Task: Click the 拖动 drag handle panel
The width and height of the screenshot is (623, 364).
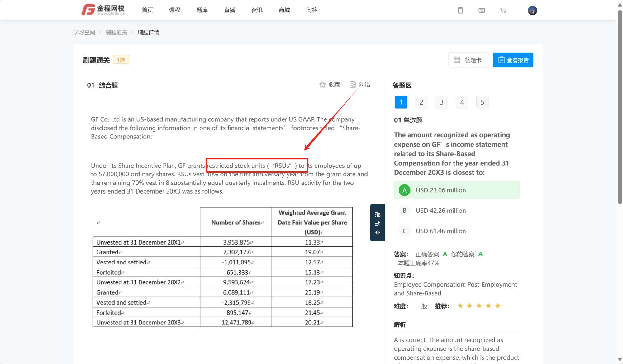Action: [x=378, y=223]
